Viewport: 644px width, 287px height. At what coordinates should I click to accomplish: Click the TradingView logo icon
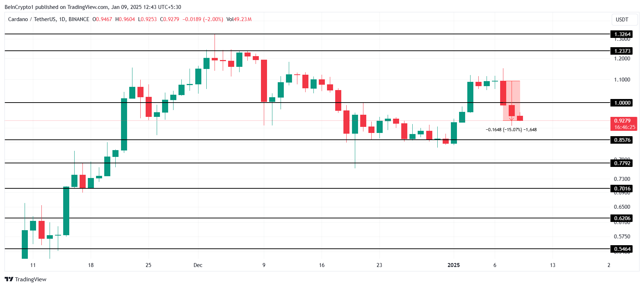pyautogui.click(x=9, y=279)
